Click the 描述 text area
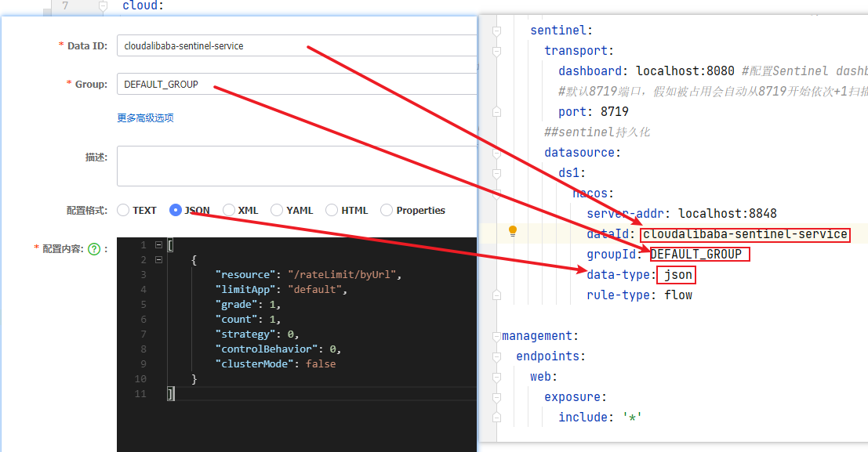868x452 pixels. 296,166
